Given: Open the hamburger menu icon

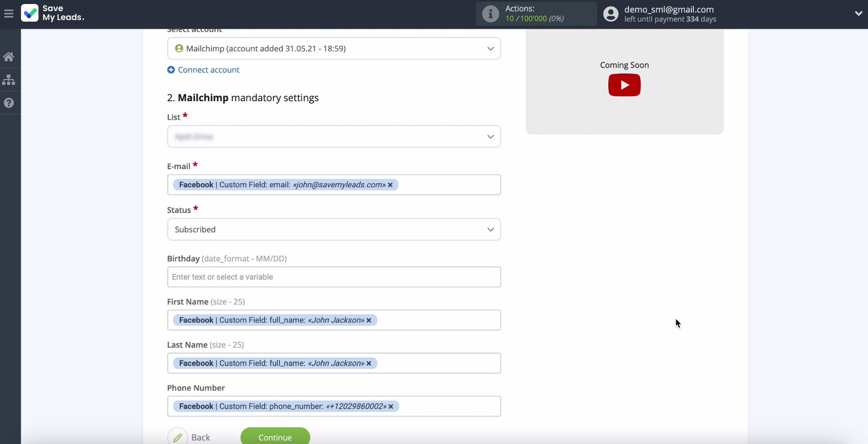Looking at the screenshot, I should (x=9, y=14).
